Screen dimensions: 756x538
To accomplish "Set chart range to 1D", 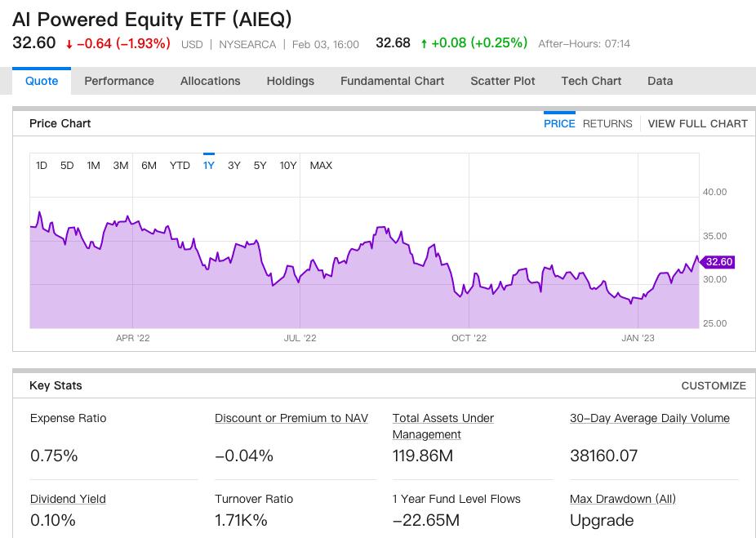I will click(42, 166).
